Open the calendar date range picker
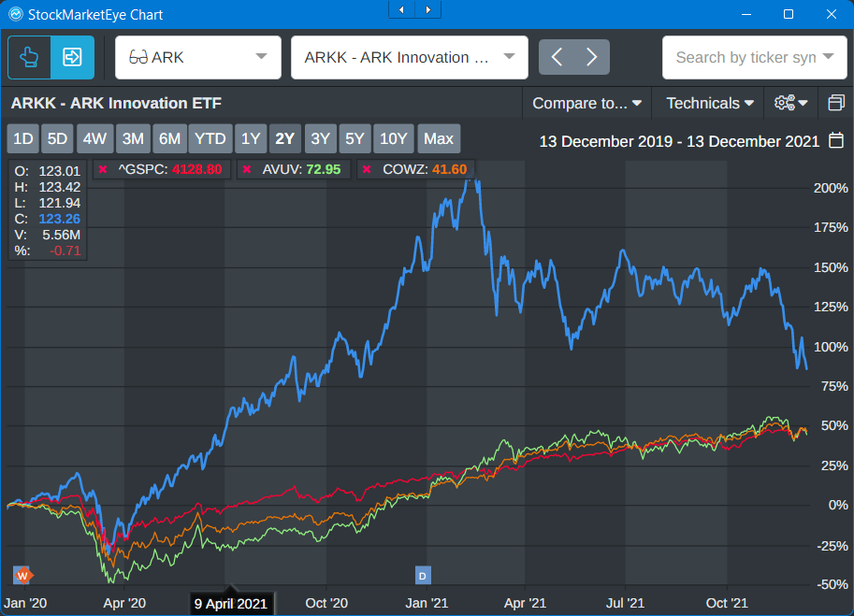 pyautogui.click(x=836, y=141)
